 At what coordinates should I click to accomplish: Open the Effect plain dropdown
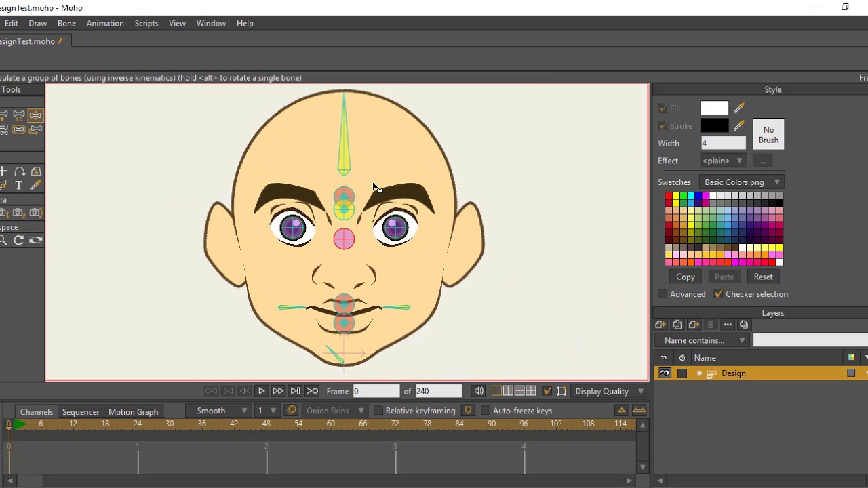pyautogui.click(x=723, y=161)
